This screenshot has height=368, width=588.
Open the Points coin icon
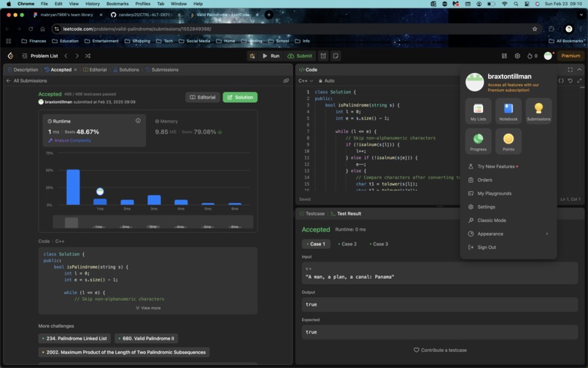coord(508,141)
